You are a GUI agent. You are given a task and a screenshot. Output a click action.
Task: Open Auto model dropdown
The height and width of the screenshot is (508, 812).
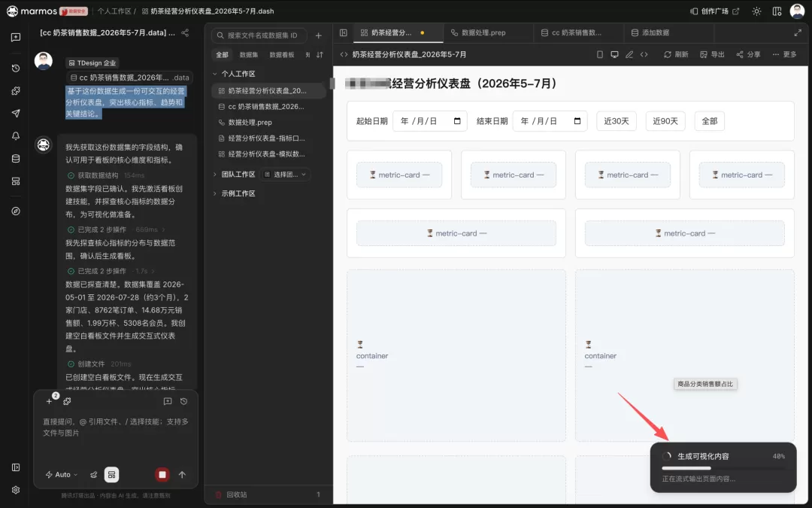click(x=62, y=474)
